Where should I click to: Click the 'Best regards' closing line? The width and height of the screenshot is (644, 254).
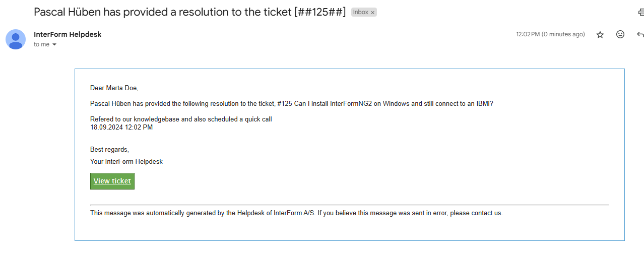click(x=110, y=149)
